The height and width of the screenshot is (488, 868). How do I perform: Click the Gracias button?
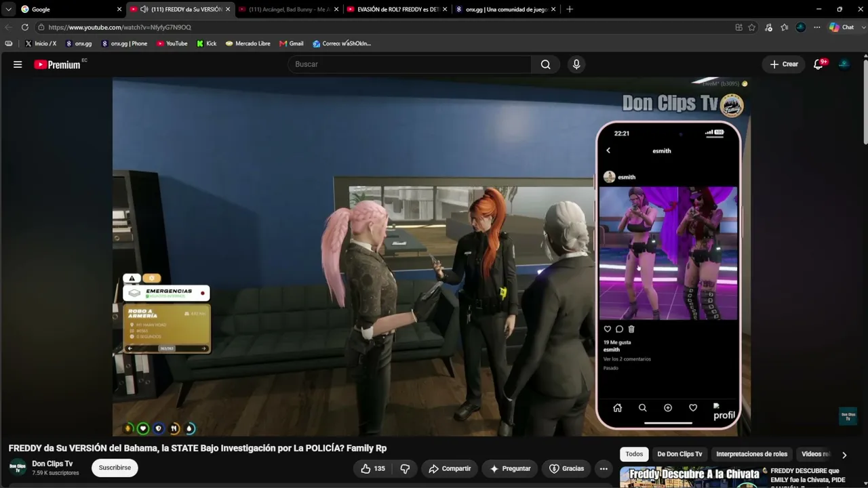(567, 468)
